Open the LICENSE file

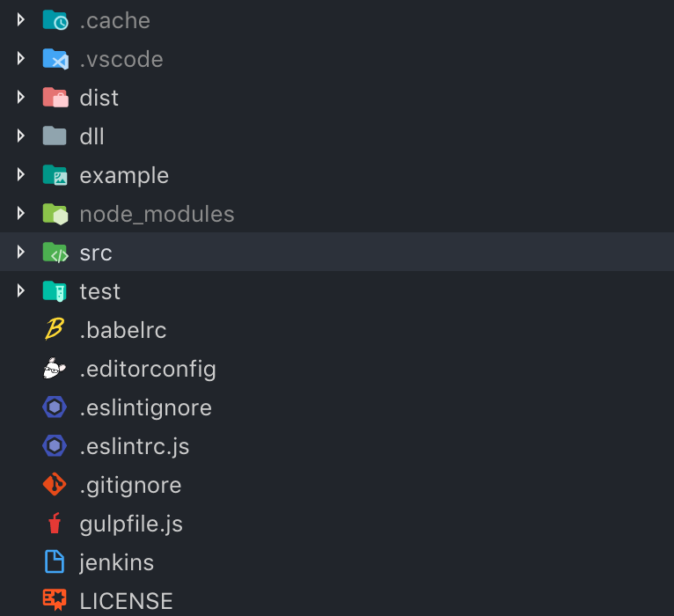point(126,600)
